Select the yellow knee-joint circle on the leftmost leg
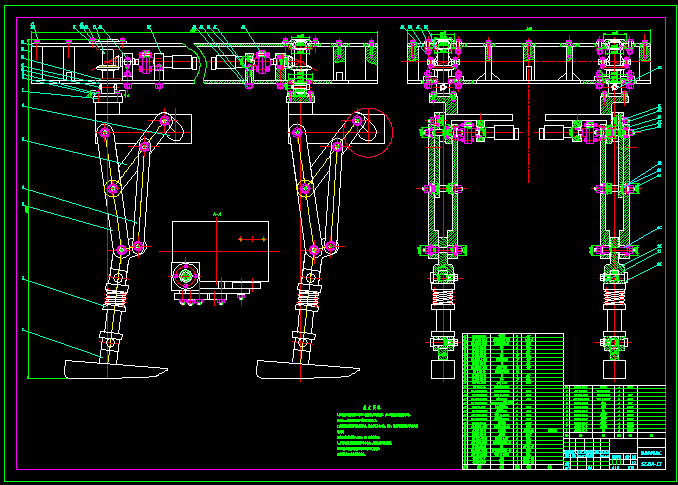This screenshot has width=678, height=485. 113,188
